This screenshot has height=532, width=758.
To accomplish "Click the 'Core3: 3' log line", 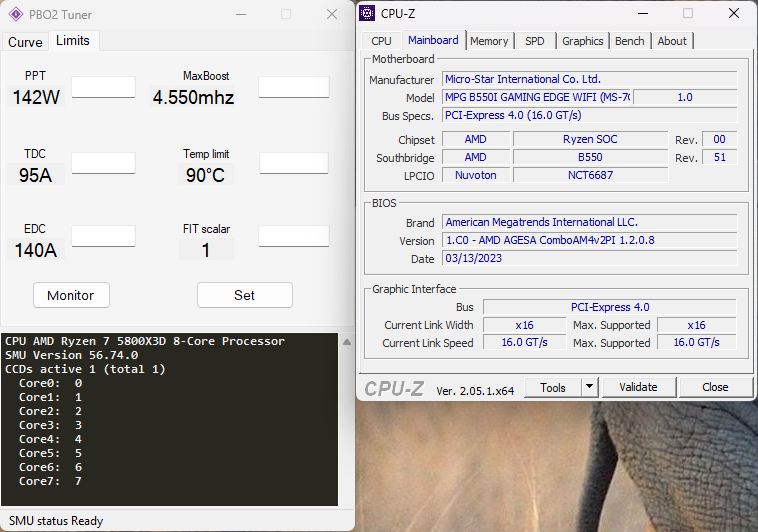I will pos(50,425).
